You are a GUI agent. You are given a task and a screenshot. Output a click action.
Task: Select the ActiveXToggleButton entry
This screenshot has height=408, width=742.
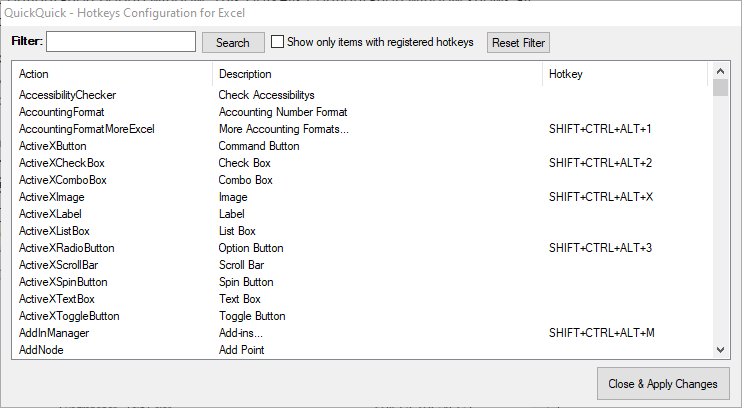click(x=69, y=316)
